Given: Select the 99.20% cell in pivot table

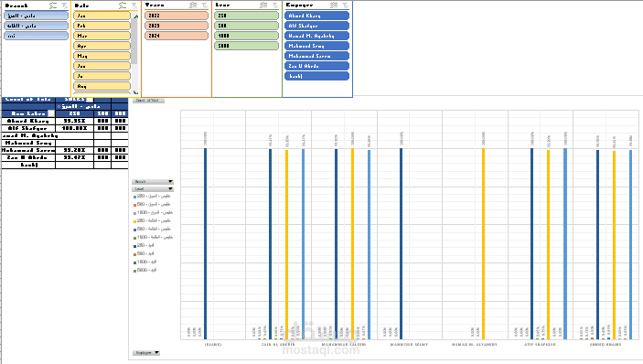Looking at the screenshot, I should click(x=75, y=150).
